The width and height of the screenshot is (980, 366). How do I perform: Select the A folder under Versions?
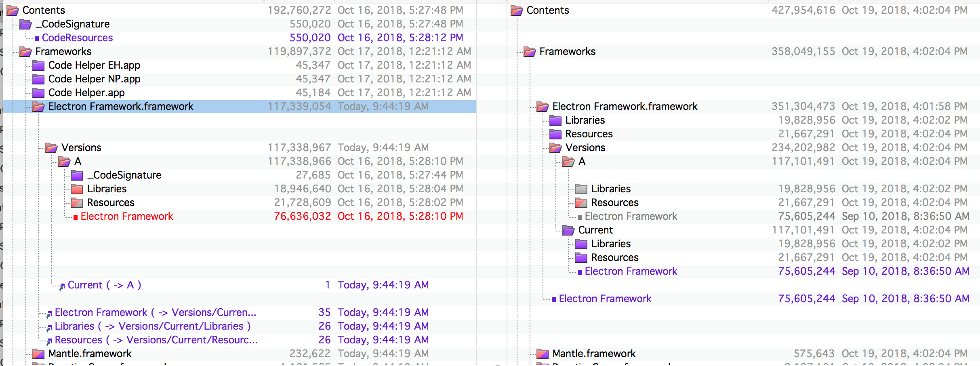64,161
